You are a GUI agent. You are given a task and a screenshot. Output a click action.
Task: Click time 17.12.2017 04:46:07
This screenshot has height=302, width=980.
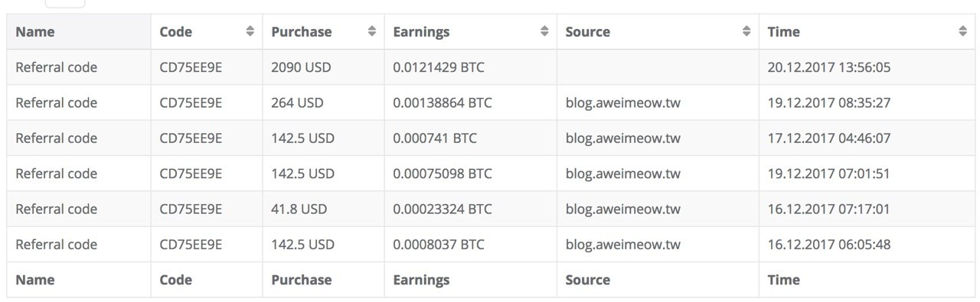point(828,138)
